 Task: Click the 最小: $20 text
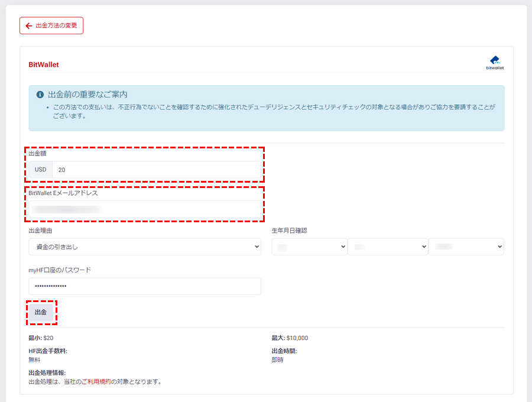click(41, 338)
